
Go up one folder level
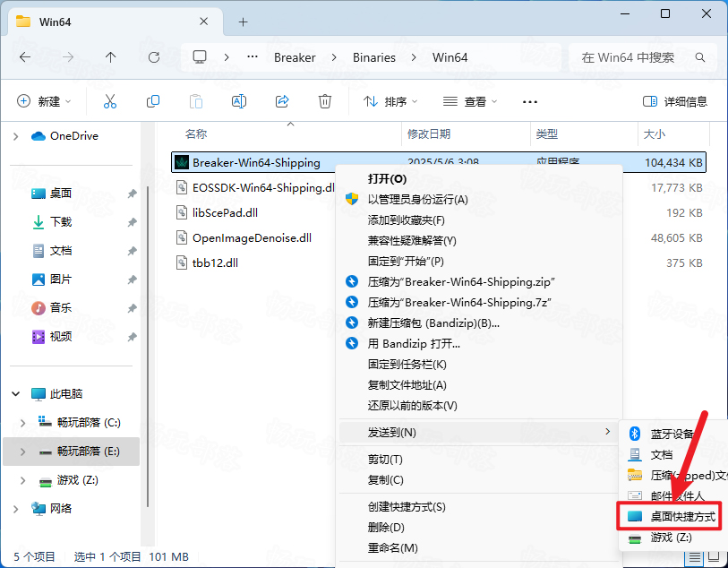pos(110,57)
